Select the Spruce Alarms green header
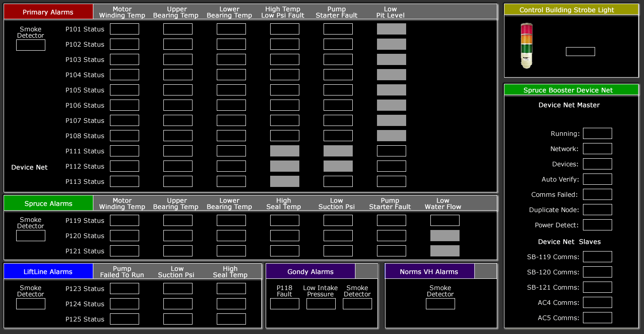 point(48,204)
